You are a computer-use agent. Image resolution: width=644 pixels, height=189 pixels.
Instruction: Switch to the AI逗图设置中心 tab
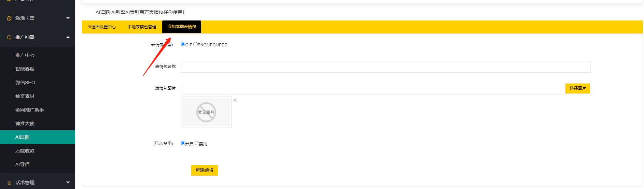point(102,27)
